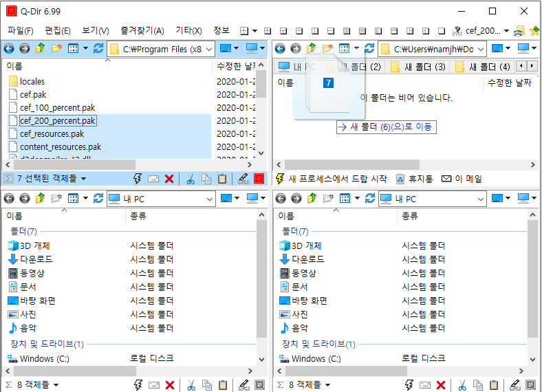This screenshot has width=542, height=392.
Task: Open the layout selector dropdown arrow
Action: 254,31
